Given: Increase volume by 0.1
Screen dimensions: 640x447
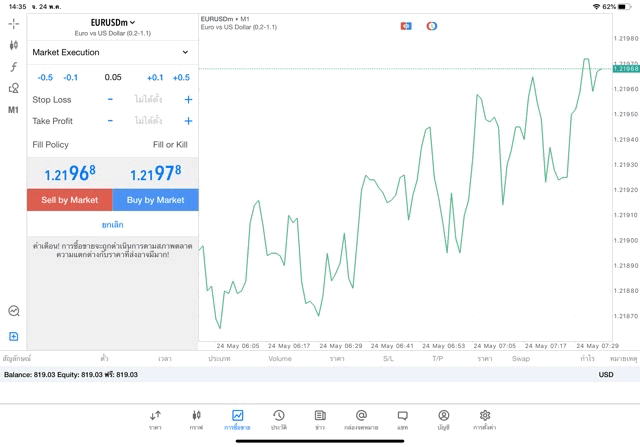Looking at the screenshot, I should [155, 78].
